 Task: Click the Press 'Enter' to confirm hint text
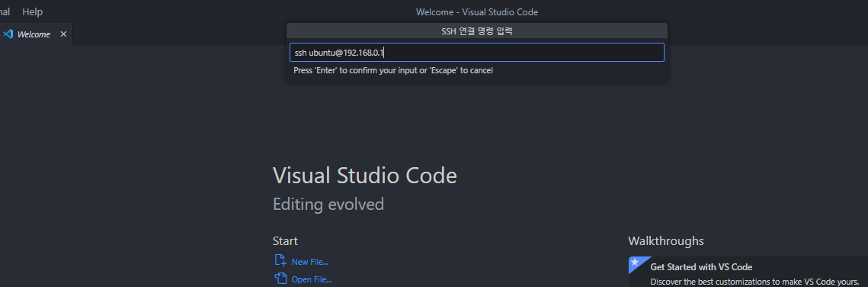pyautogui.click(x=393, y=71)
